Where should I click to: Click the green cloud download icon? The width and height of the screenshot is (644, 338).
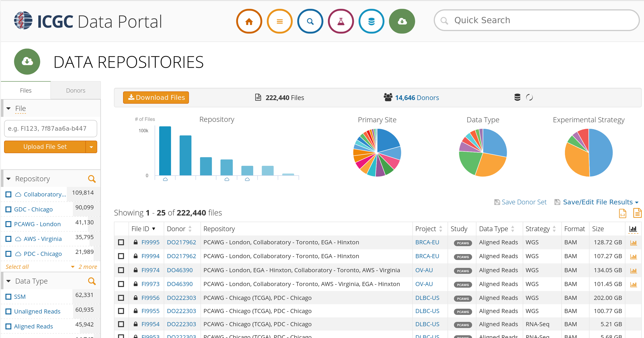tap(402, 21)
